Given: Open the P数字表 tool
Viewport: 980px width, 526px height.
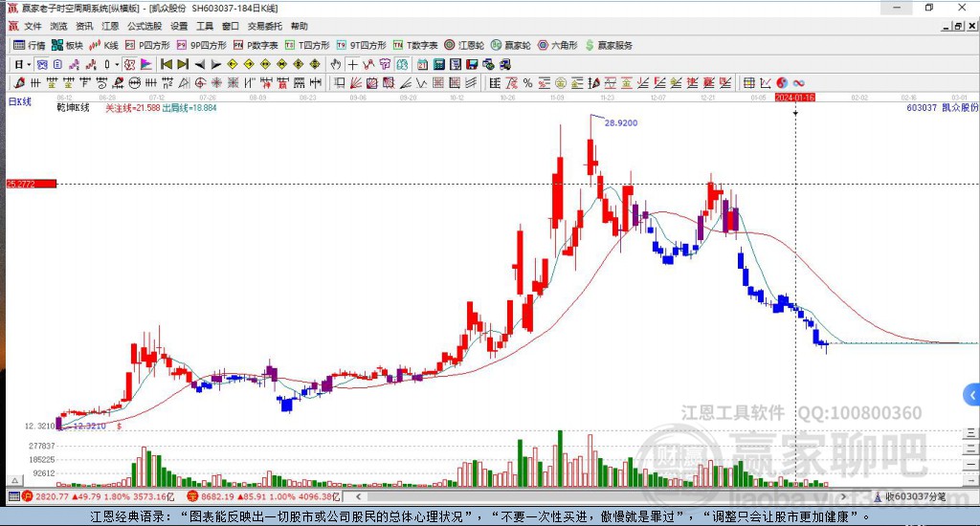Looking at the screenshot, I should [x=256, y=45].
